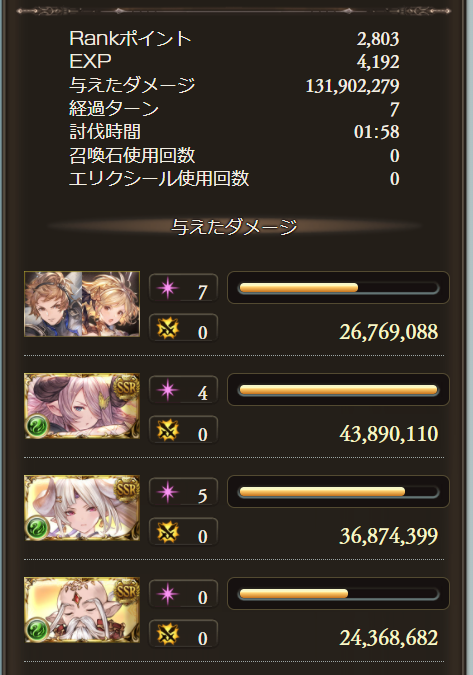The width and height of the screenshot is (473, 675).
Task: Click the 与えたダメージ section header
Action: tap(235, 226)
